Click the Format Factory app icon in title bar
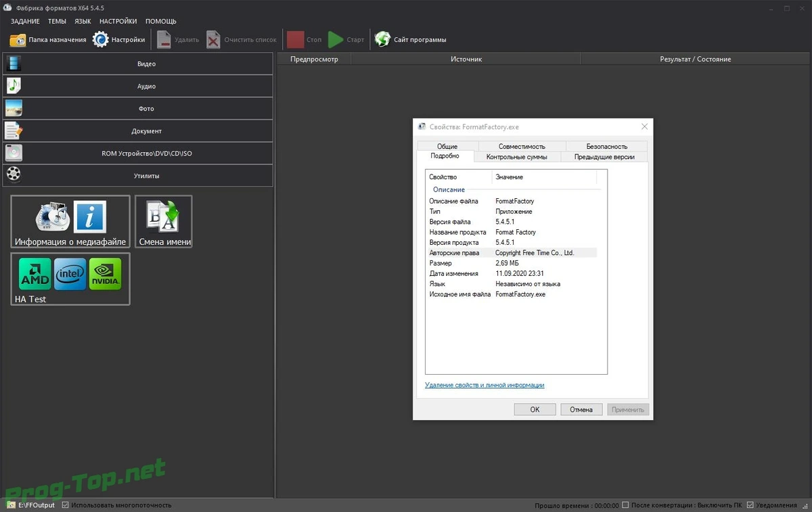The image size is (812, 512). (x=6, y=7)
